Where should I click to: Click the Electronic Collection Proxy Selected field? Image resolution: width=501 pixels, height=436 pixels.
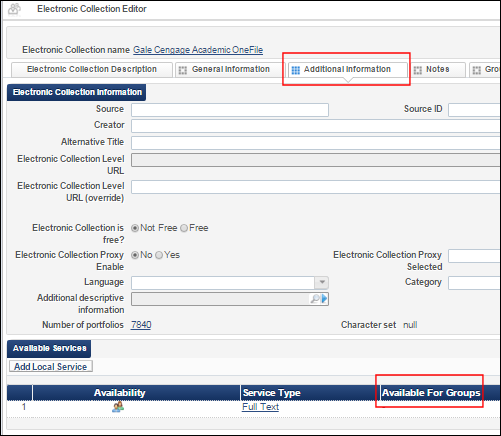474,256
